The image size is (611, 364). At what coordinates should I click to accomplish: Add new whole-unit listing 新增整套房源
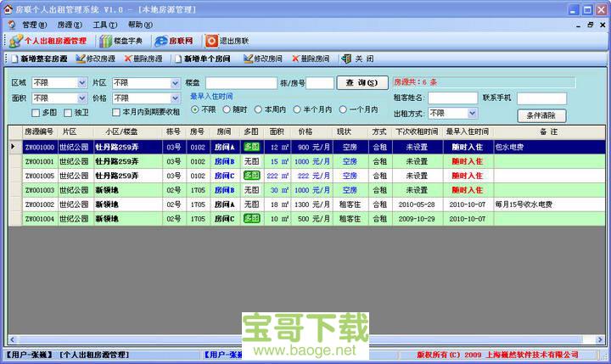(x=39, y=59)
